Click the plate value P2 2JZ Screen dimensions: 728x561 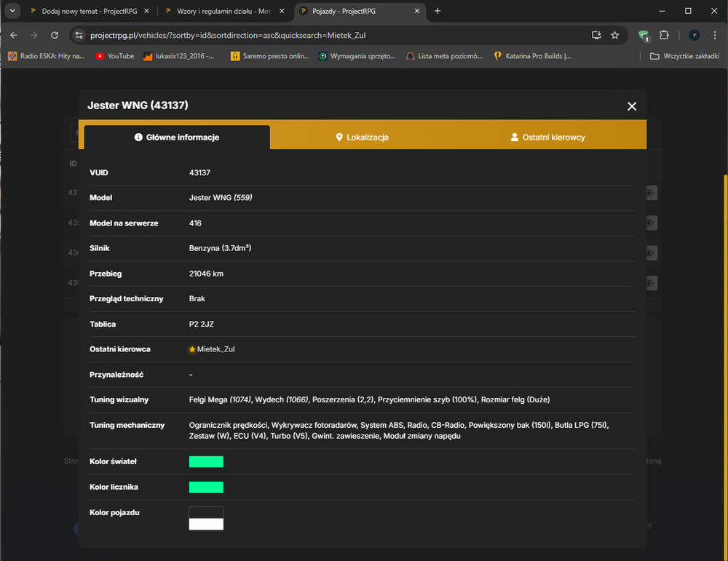coord(202,324)
